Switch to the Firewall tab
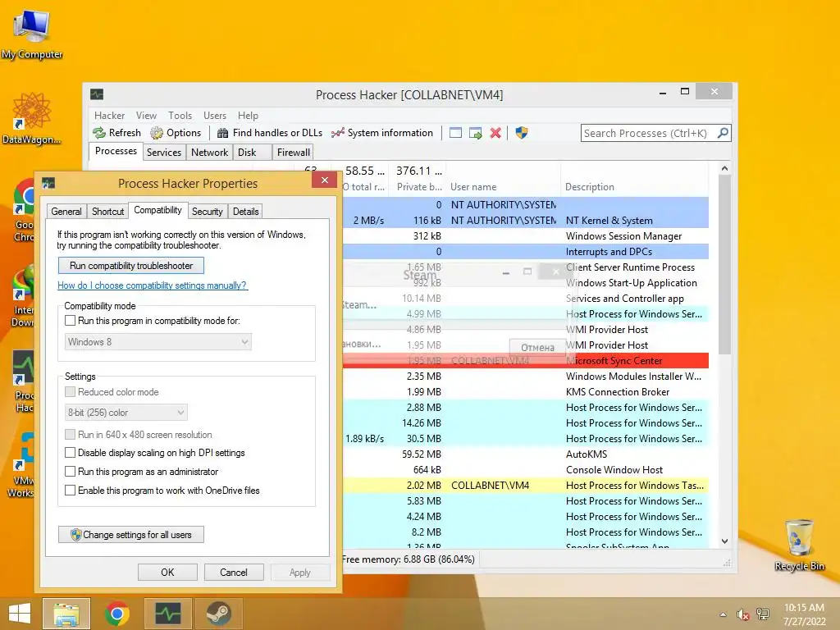840x630 pixels. pyautogui.click(x=293, y=152)
